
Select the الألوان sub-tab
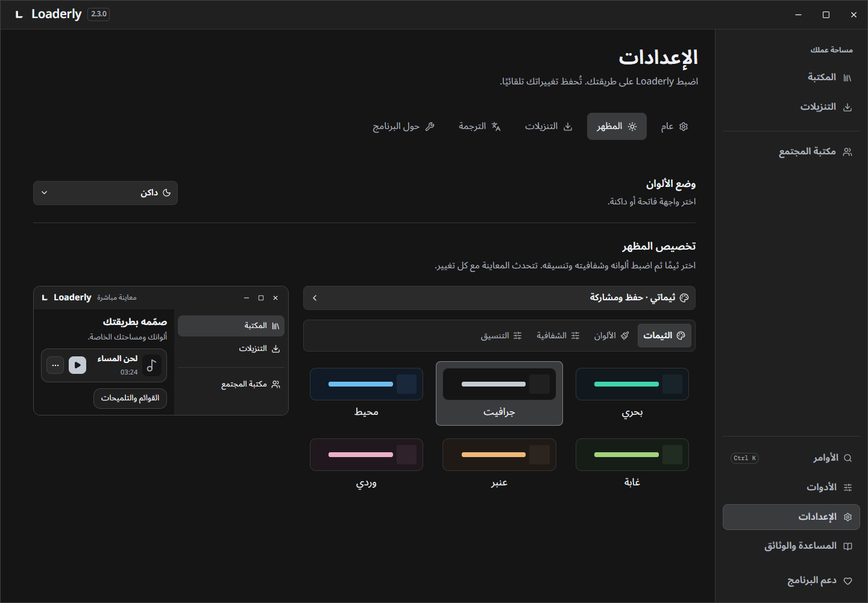tap(611, 336)
